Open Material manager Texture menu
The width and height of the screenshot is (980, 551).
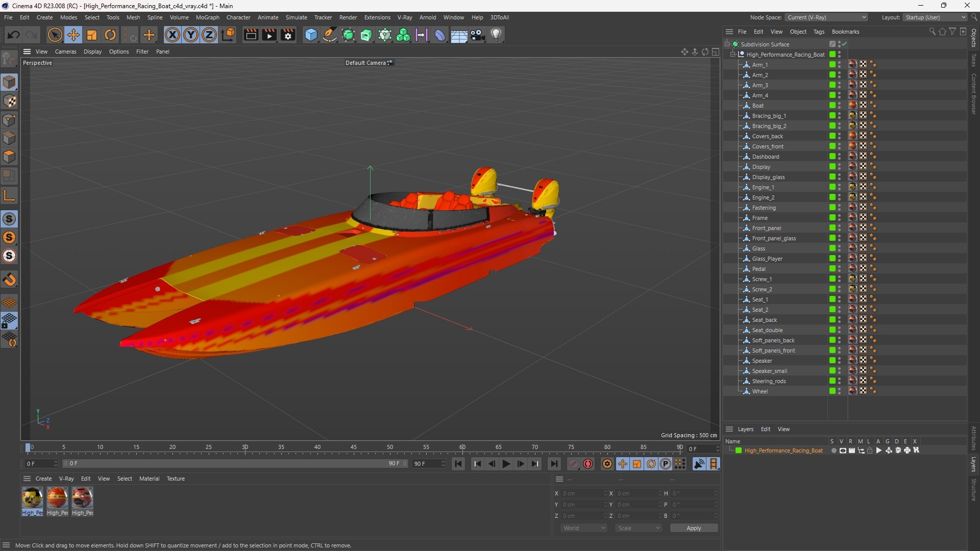pos(176,479)
